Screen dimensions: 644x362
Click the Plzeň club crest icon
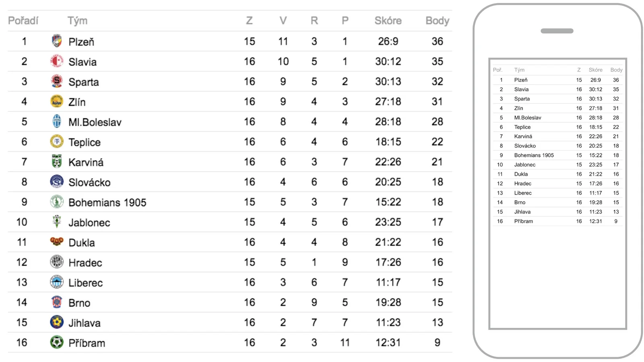[57, 41]
